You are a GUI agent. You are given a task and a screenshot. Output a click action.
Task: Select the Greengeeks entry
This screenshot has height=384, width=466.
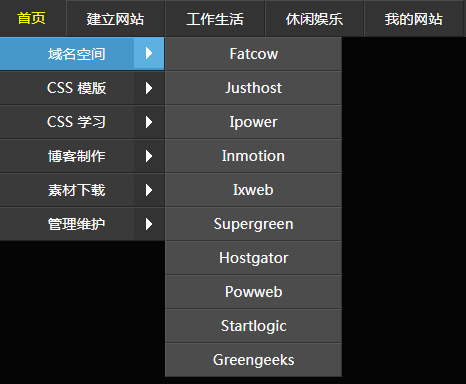[253, 360]
